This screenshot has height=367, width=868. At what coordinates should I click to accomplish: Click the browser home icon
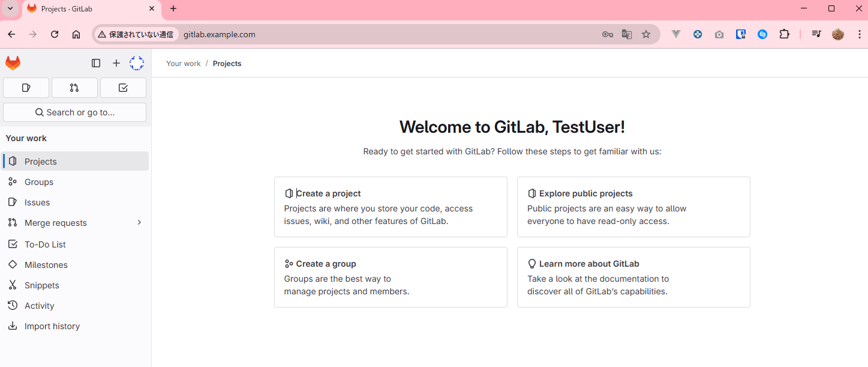pos(76,34)
